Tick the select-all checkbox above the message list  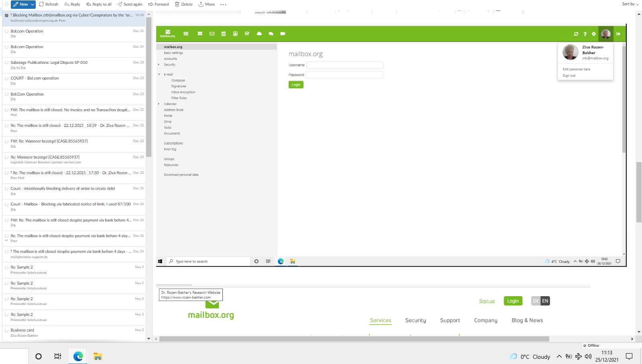(6, 4)
